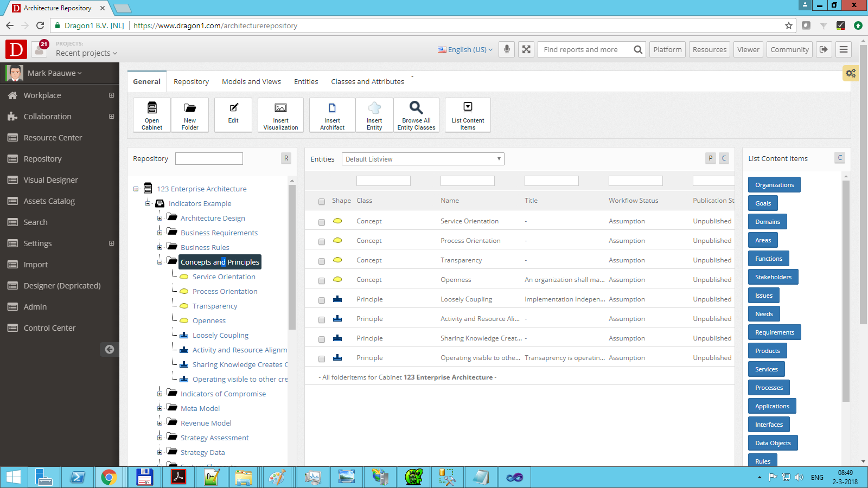This screenshot has width=868, height=488.
Task: Open Cabinet from the toolbar
Action: [152, 115]
